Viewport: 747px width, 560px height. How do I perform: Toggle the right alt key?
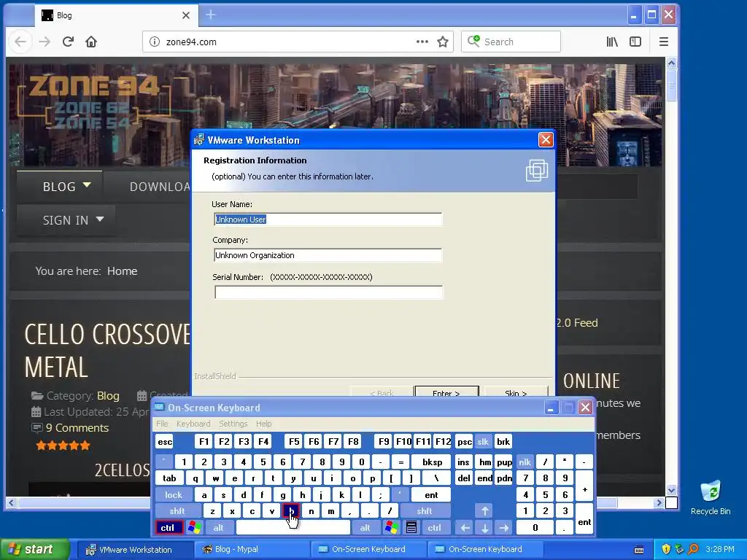[365, 528]
